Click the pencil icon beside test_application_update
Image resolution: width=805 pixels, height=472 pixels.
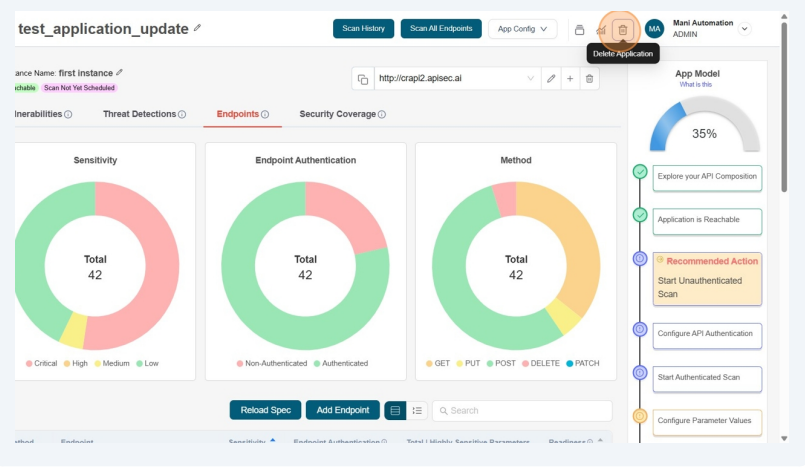coord(197,28)
